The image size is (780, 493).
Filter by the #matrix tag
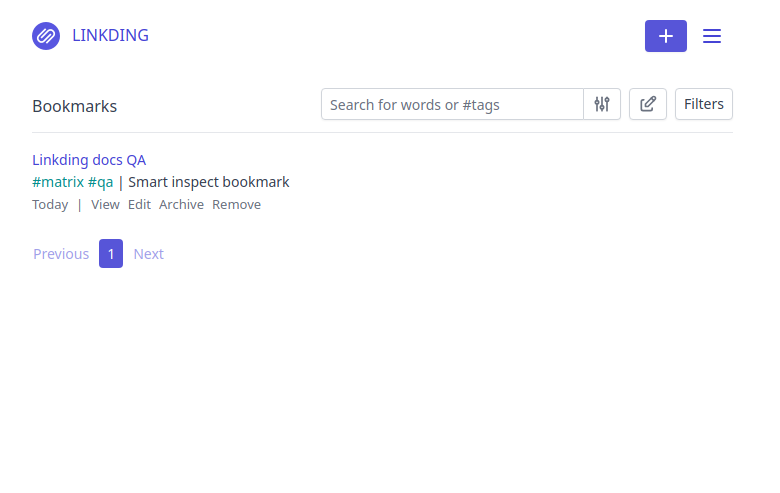(58, 182)
